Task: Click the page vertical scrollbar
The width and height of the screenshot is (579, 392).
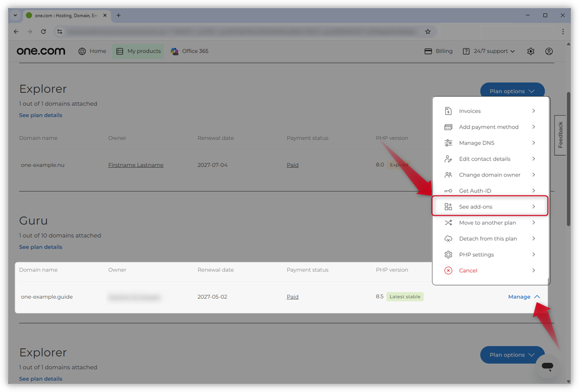Action: 569,159
